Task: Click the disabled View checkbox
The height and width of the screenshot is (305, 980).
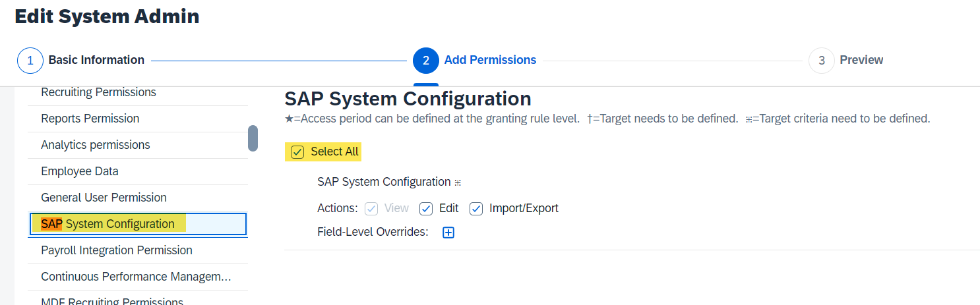Action: (371, 209)
